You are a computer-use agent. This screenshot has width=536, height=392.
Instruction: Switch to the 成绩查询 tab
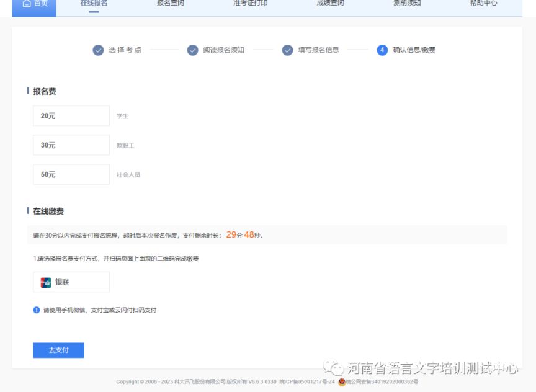click(329, 4)
